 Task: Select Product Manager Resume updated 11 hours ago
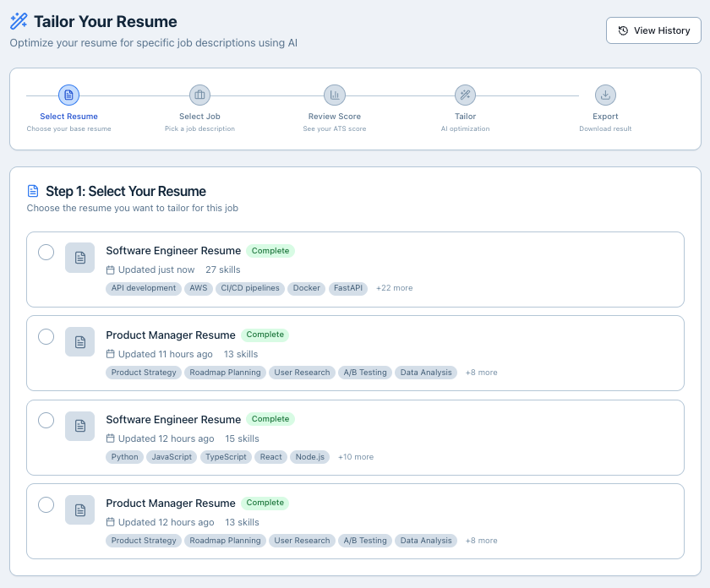coord(46,337)
